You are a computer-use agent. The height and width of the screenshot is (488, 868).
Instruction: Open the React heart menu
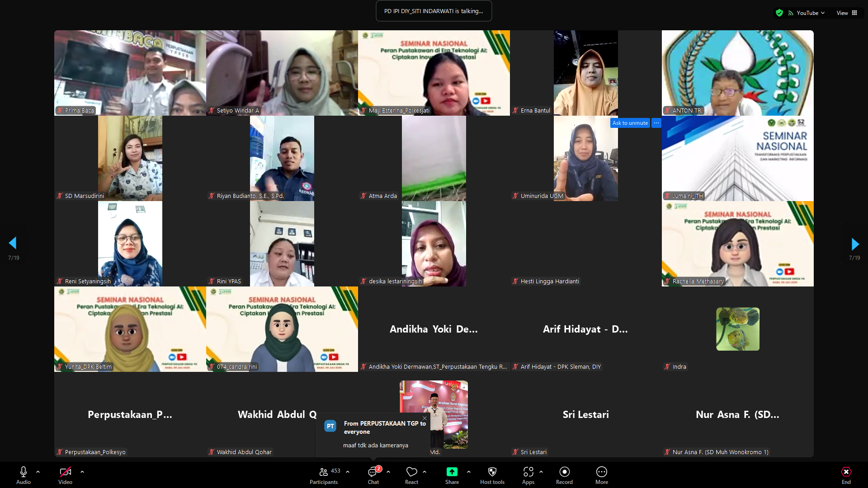(411, 475)
